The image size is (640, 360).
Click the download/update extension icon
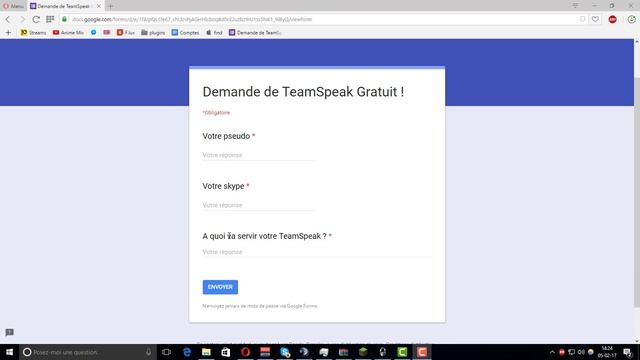pos(631,19)
